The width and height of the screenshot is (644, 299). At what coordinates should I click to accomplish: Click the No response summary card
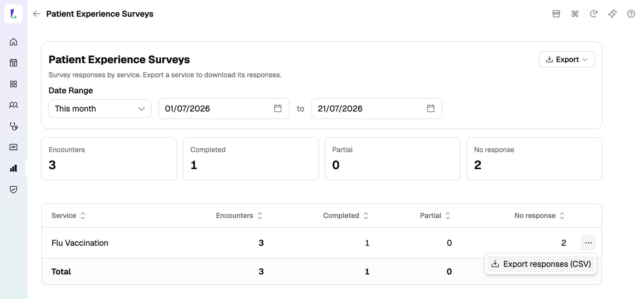(534, 159)
